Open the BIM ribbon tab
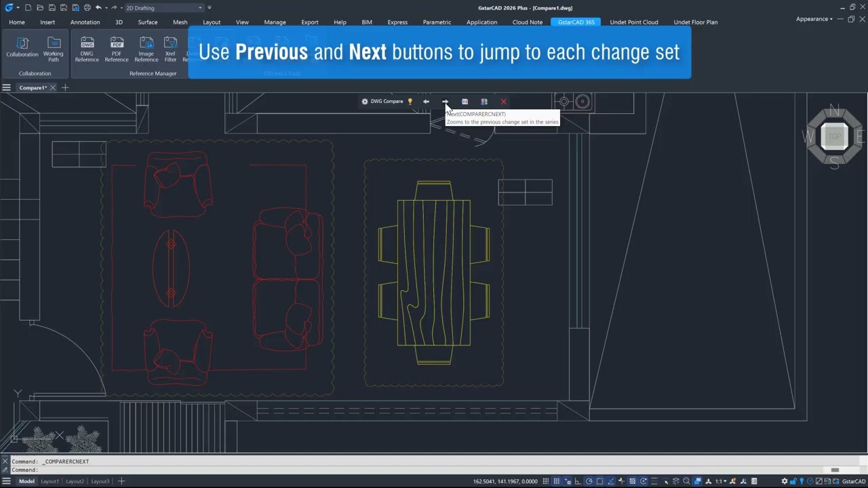This screenshot has height=488, width=868. click(x=367, y=22)
